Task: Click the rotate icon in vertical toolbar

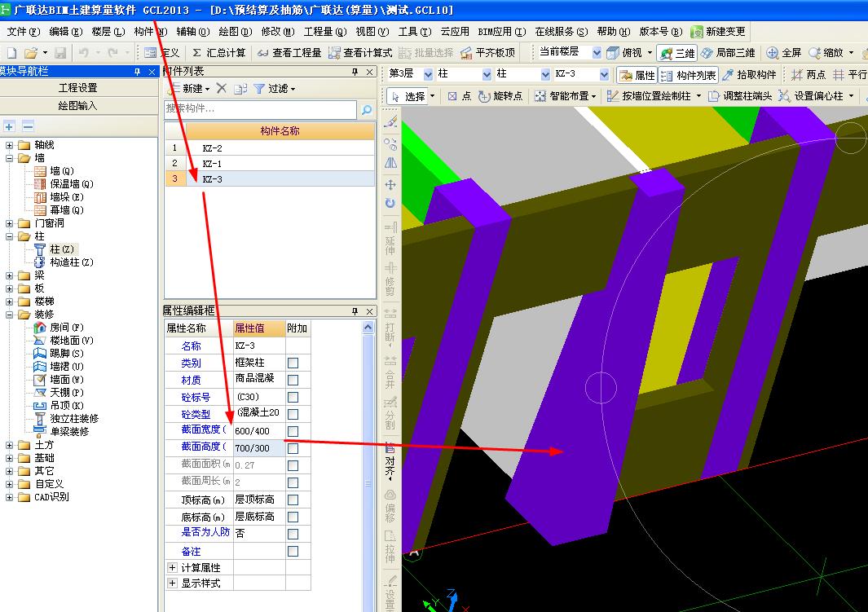Action: click(390, 203)
